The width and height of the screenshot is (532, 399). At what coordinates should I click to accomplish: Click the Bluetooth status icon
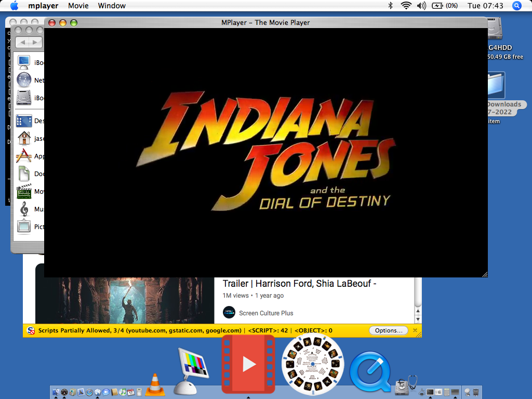(391, 5)
